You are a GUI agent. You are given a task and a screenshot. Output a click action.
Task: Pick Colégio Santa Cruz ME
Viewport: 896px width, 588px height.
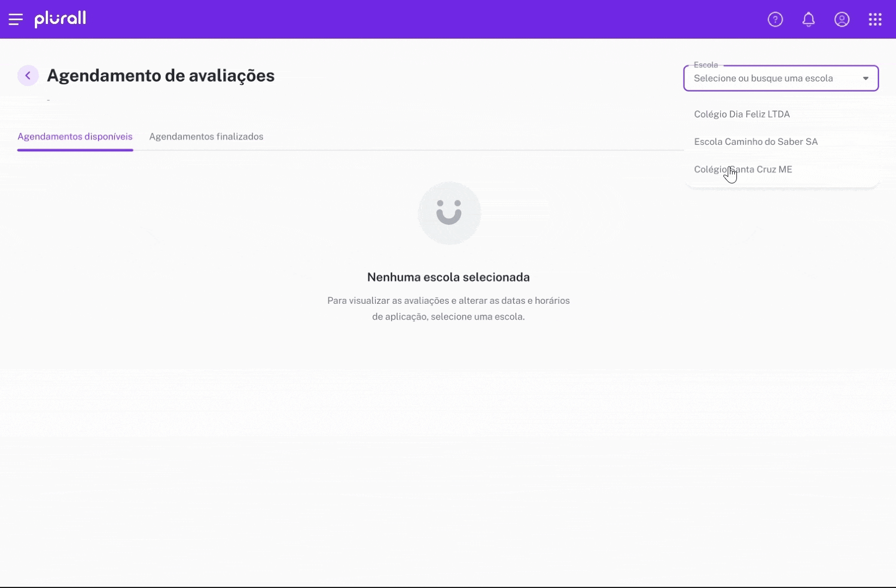point(742,169)
